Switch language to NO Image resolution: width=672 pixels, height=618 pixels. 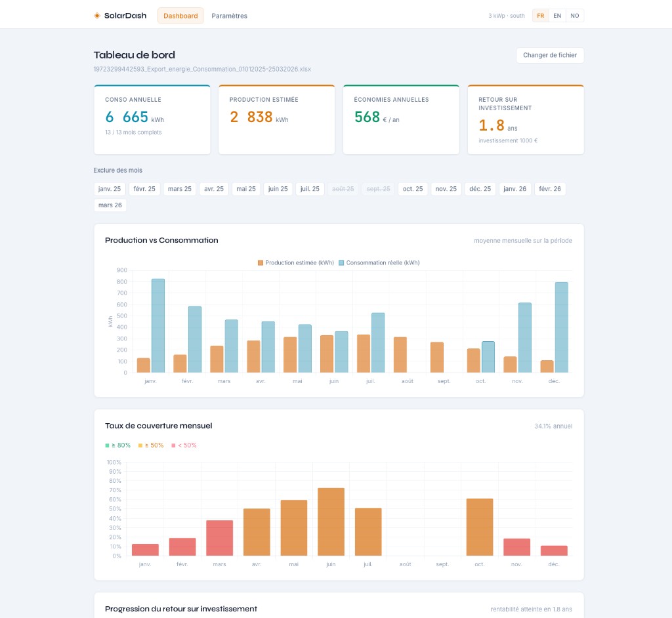(x=575, y=16)
